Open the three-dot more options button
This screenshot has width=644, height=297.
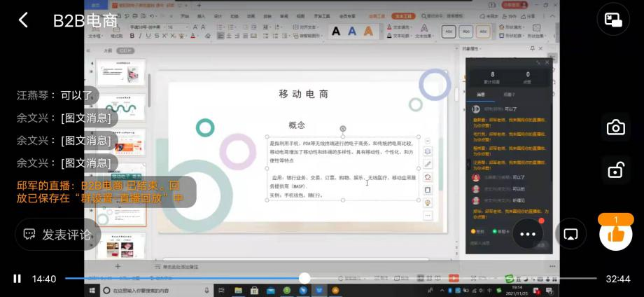click(527, 234)
